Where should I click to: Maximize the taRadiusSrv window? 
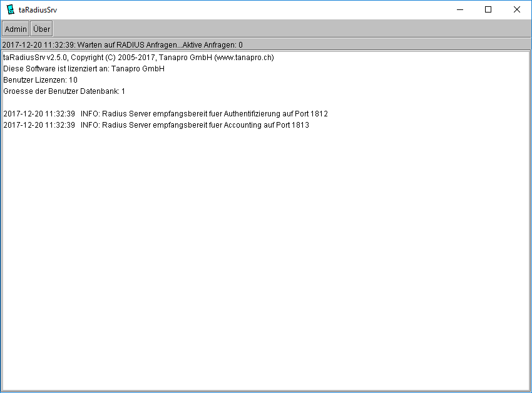point(488,9)
